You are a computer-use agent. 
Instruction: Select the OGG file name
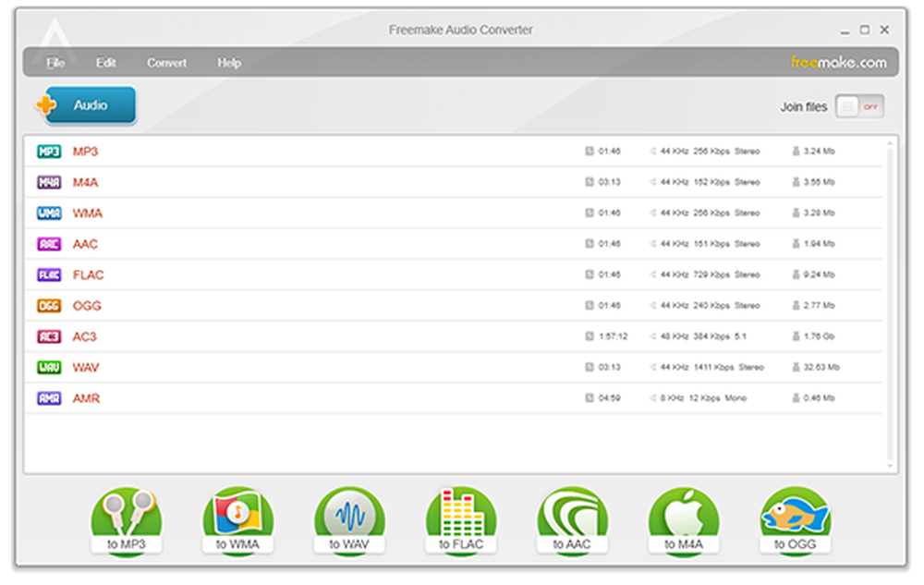87,306
